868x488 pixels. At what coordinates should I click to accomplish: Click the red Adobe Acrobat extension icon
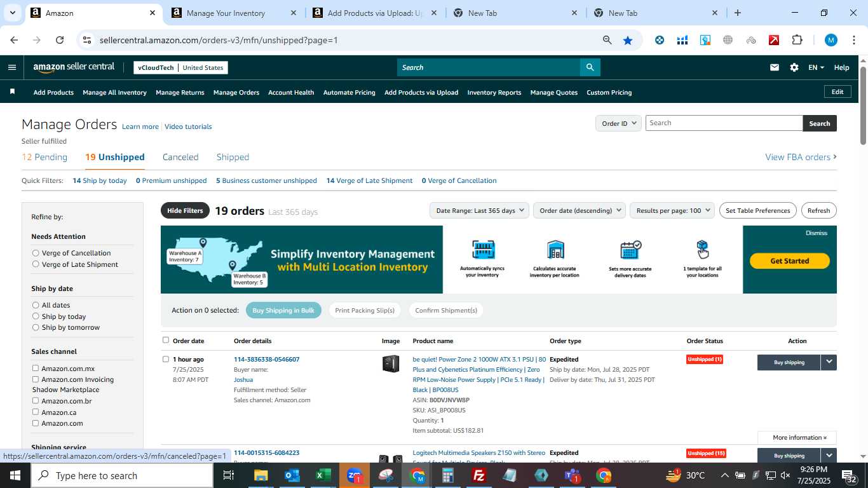click(x=774, y=40)
